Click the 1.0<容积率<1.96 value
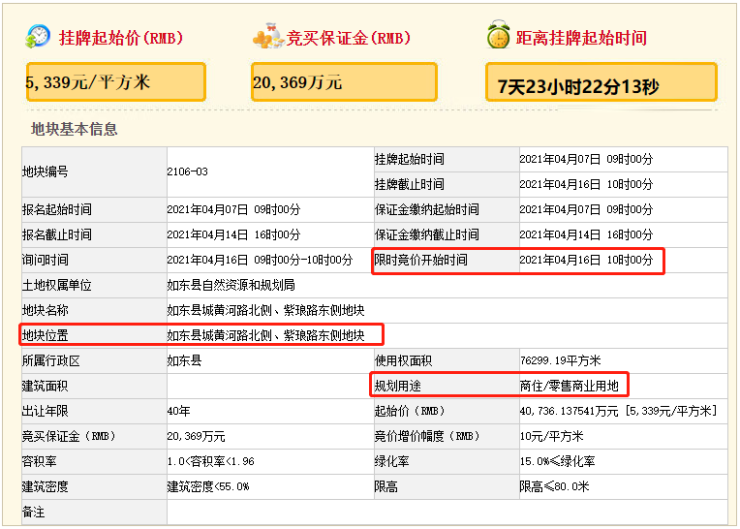Viewport: 740px width, 529px height. pyautogui.click(x=211, y=461)
